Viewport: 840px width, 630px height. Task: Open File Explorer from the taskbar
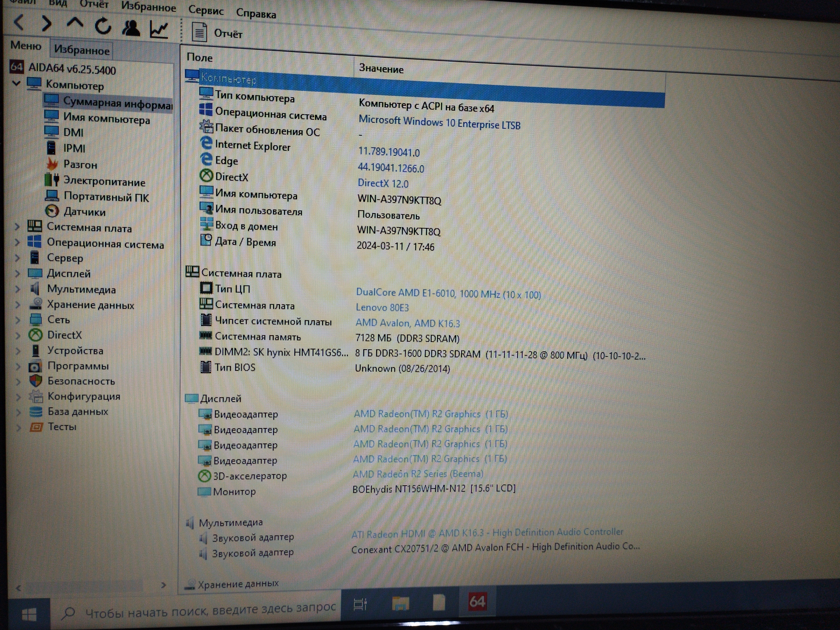tap(400, 603)
